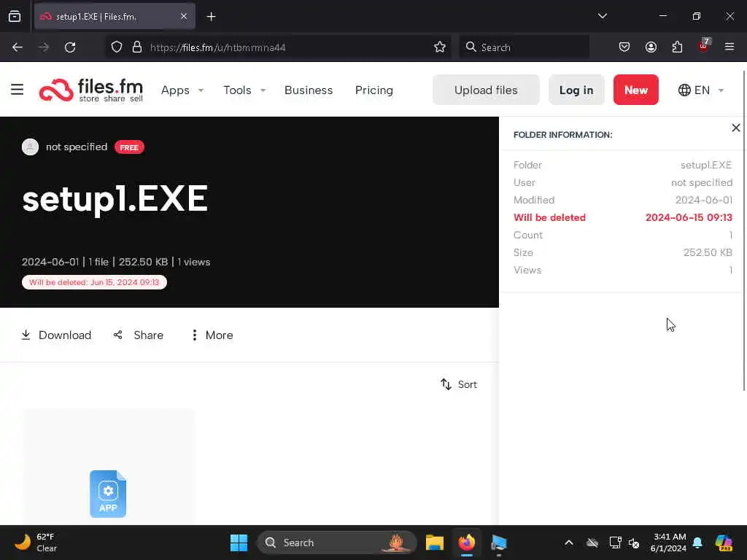Click the Log in button
The image size is (747, 560).
(576, 90)
